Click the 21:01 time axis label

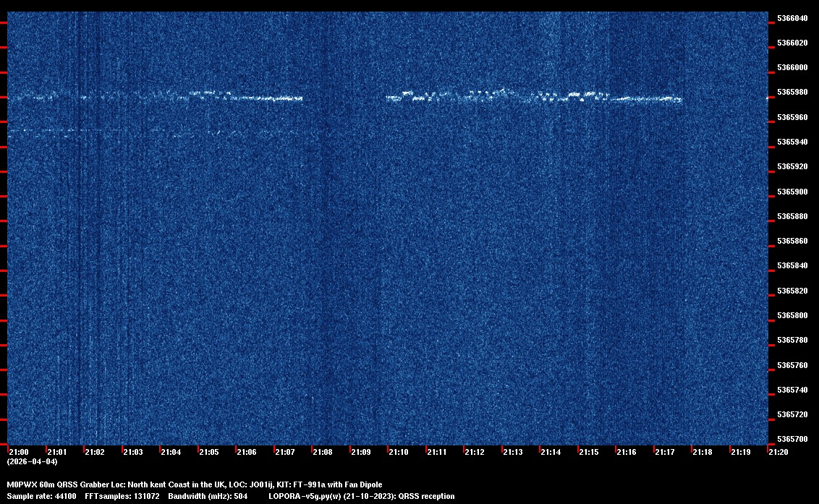coord(57,452)
